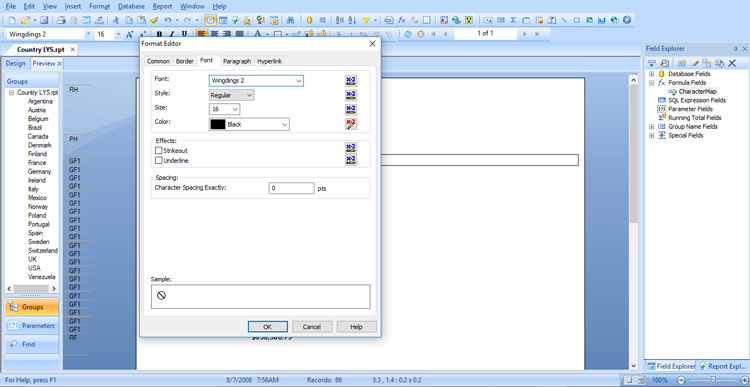The width and height of the screenshot is (750, 387).
Task: Switch to the Paragraph tab
Action: (237, 61)
